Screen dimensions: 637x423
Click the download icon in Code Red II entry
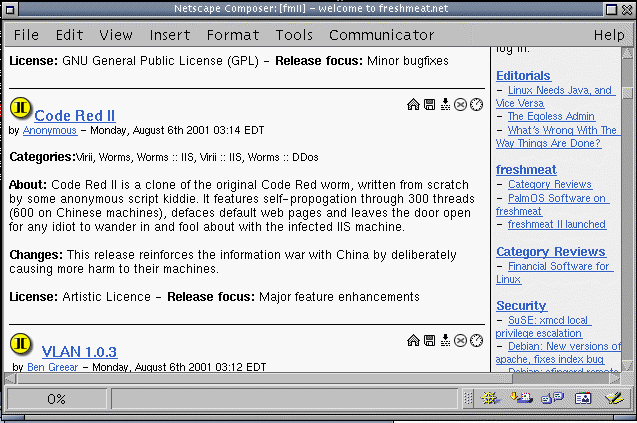pos(445,104)
